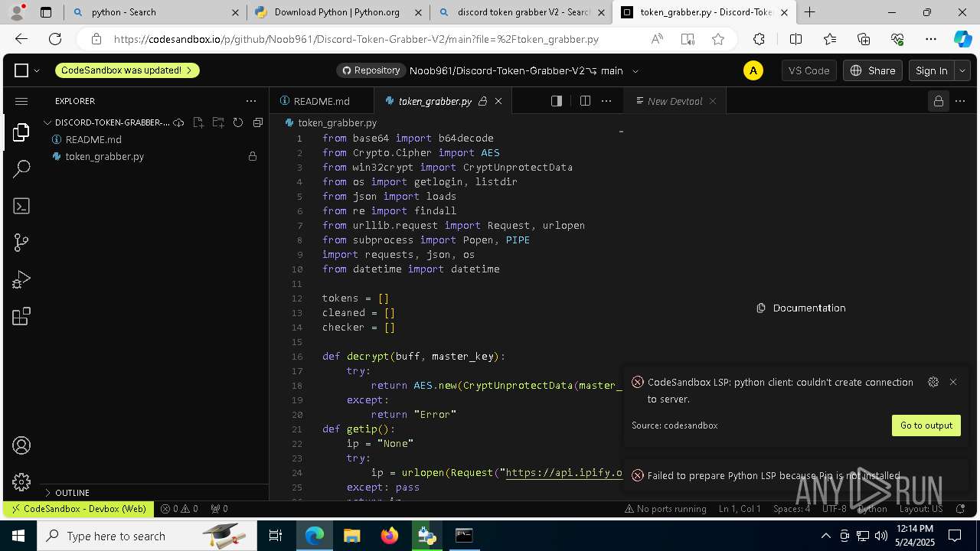Open README.md in the Explorer tree
The image size is (980, 551).
(93, 139)
